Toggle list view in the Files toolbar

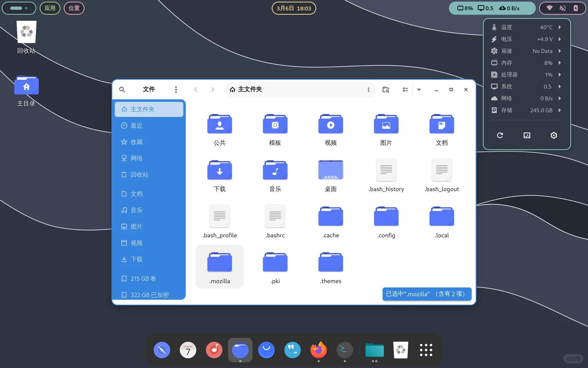(405, 89)
